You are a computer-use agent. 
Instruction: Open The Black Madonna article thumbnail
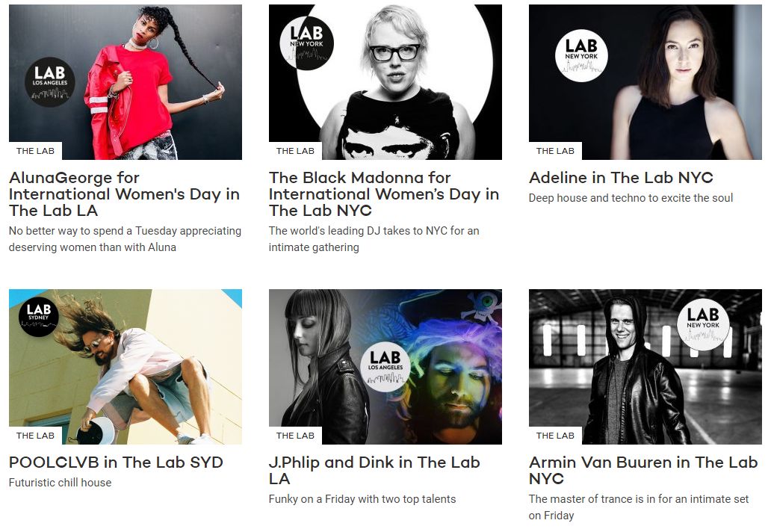385,82
